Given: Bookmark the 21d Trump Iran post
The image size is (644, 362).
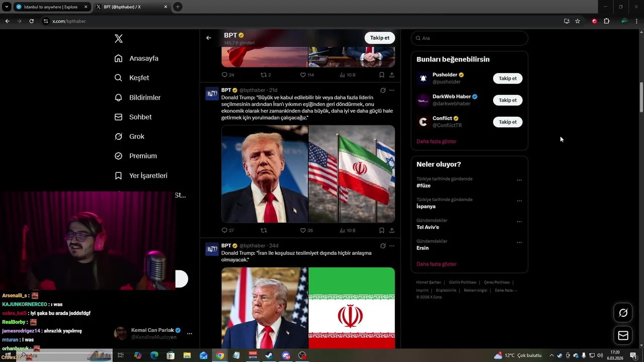Looking at the screenshot, I should (x=382, y=230).
